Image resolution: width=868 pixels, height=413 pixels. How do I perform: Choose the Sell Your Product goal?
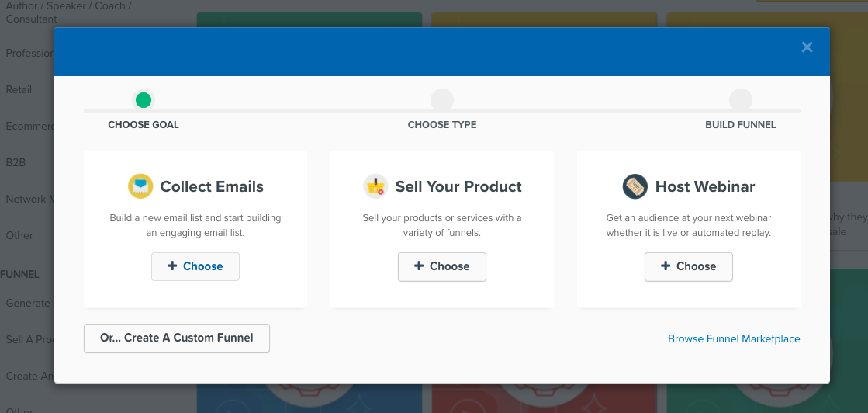click(441, 266)
